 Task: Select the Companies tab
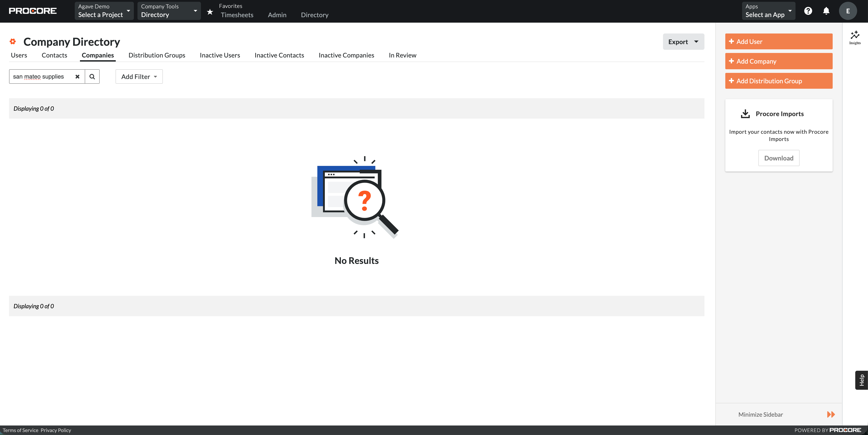click(x=98, y=55)
